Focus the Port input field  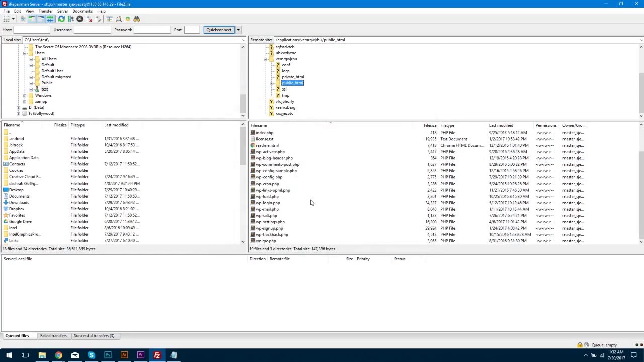pyautogui.click(x=192, y=30)
